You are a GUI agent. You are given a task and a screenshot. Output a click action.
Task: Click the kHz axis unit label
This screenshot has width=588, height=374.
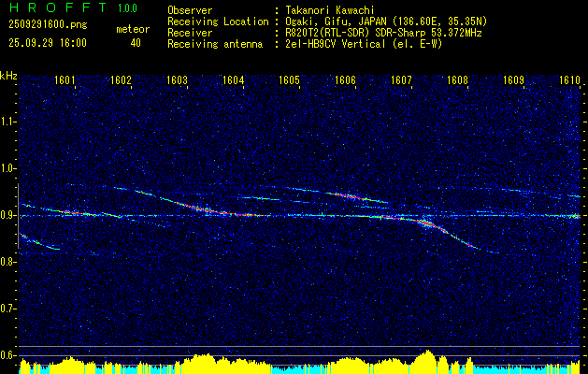pyautogui.click(x=8, y=76)
